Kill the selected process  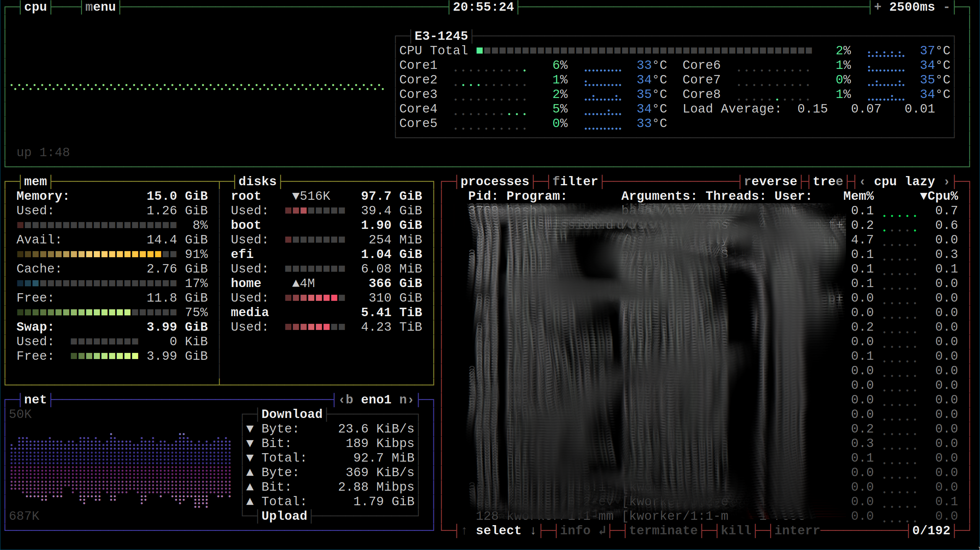[x=736, y=530]
